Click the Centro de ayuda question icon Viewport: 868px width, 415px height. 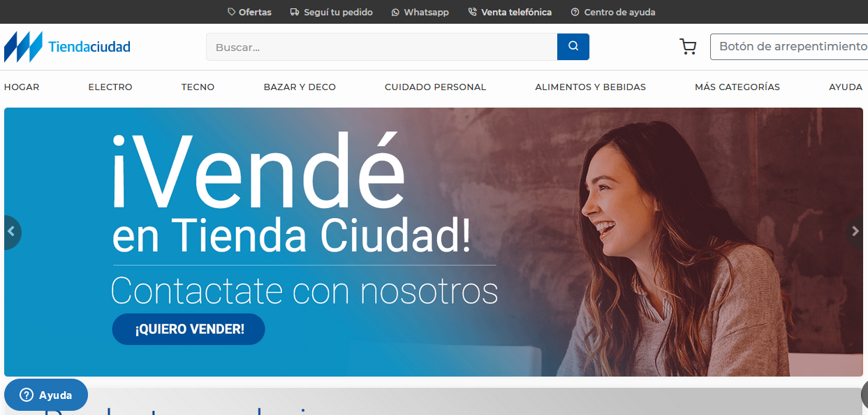coord(575,12)
